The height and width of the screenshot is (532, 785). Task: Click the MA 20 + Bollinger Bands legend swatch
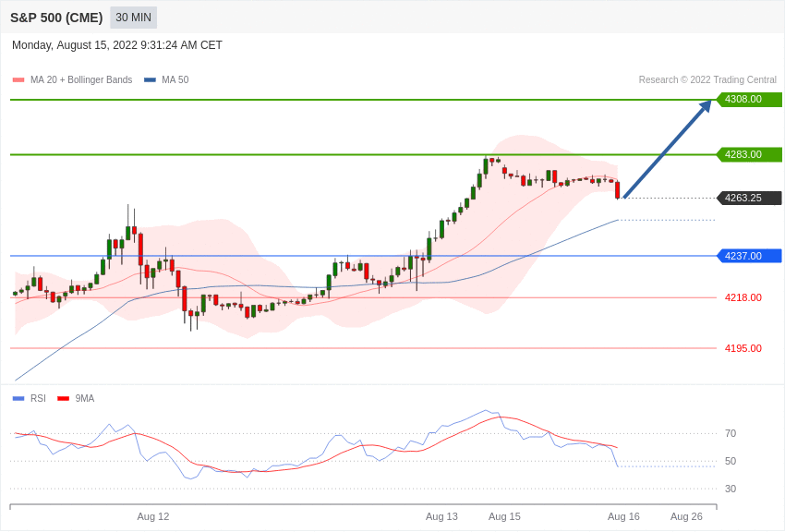(18, 79)
